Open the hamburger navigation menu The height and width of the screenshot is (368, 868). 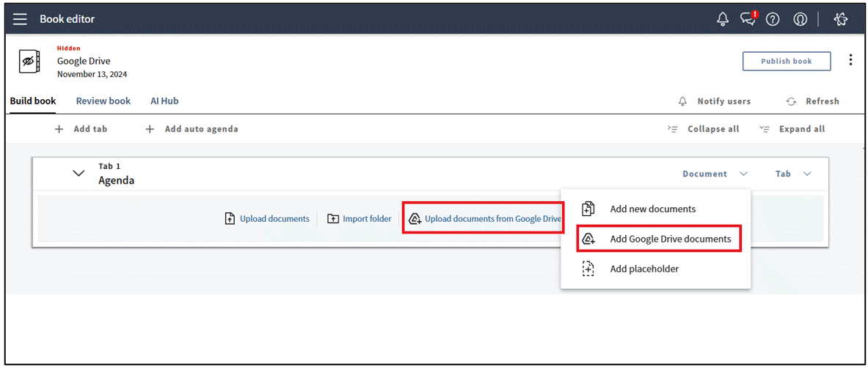20,19
